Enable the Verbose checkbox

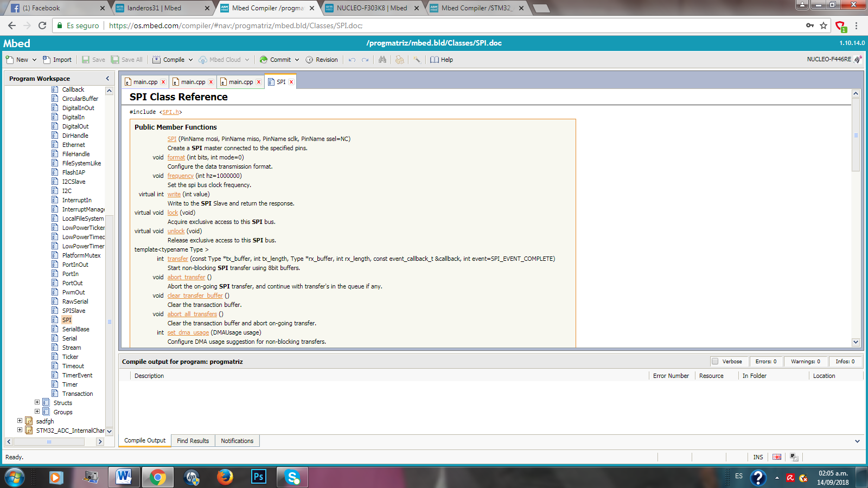coord(715,362)
